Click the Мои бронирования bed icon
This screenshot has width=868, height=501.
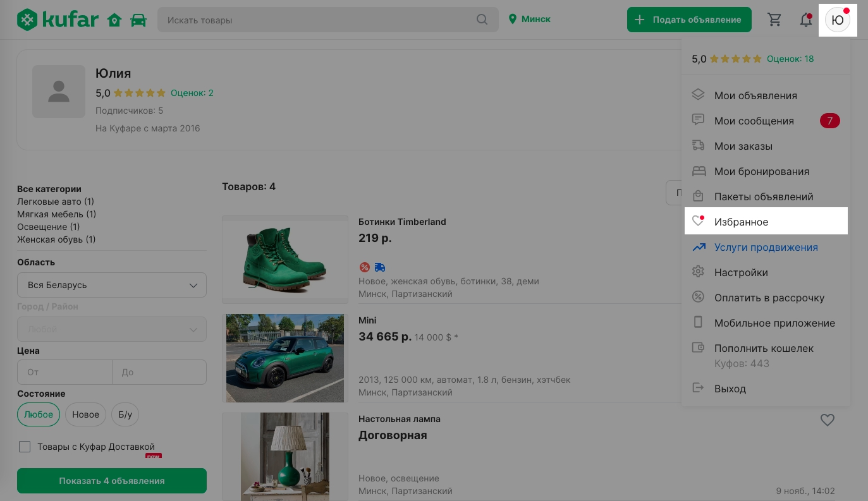698,171
